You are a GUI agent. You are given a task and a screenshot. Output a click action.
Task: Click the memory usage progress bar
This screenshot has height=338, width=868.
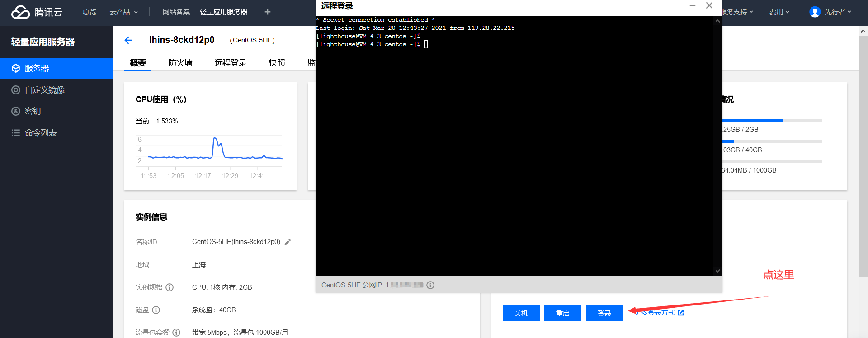[x=772, y=121]
